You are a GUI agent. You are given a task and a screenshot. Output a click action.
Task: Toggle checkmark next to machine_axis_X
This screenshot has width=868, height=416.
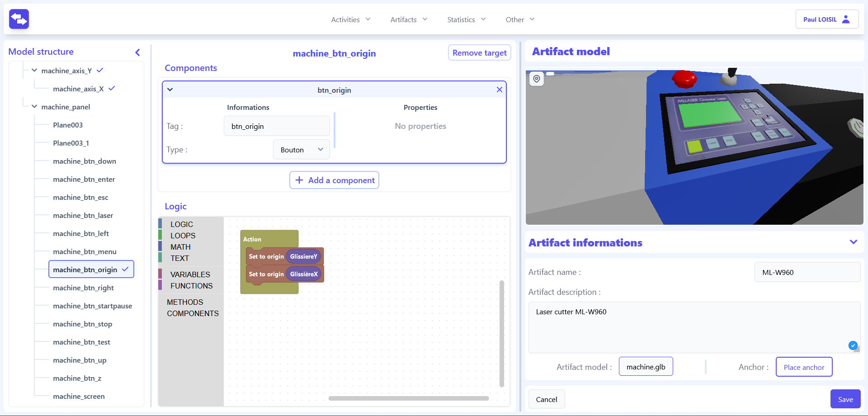click(112, 89)
